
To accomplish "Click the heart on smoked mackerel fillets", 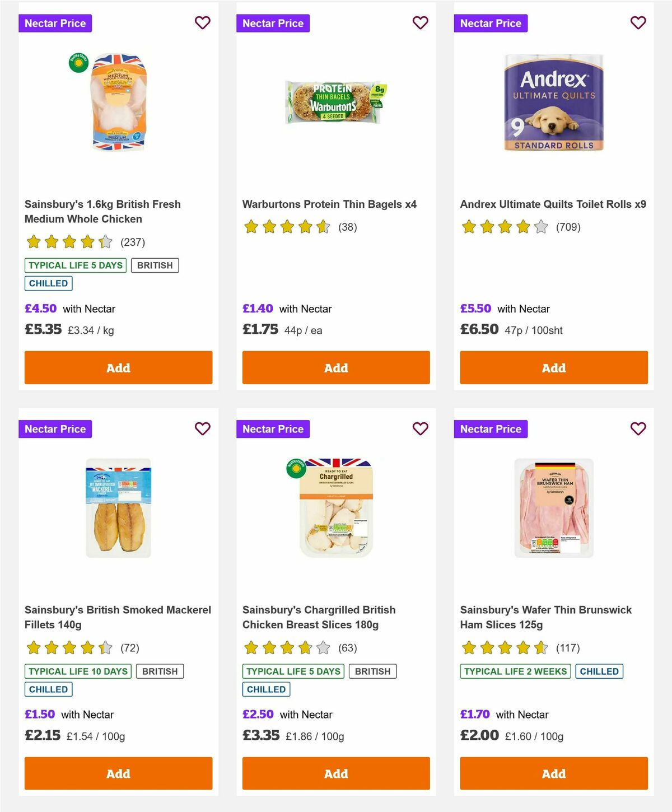I will [x=203, y=428].
